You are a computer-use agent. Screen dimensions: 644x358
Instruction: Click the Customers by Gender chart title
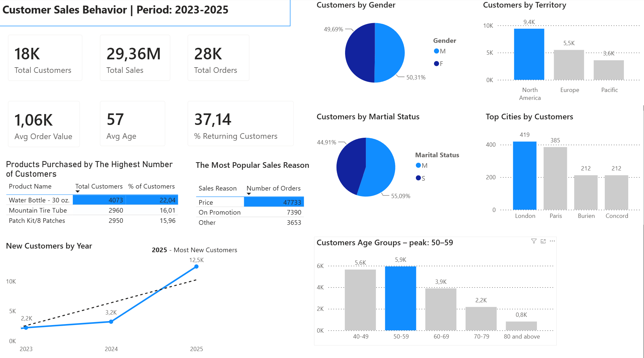point(356,5)
